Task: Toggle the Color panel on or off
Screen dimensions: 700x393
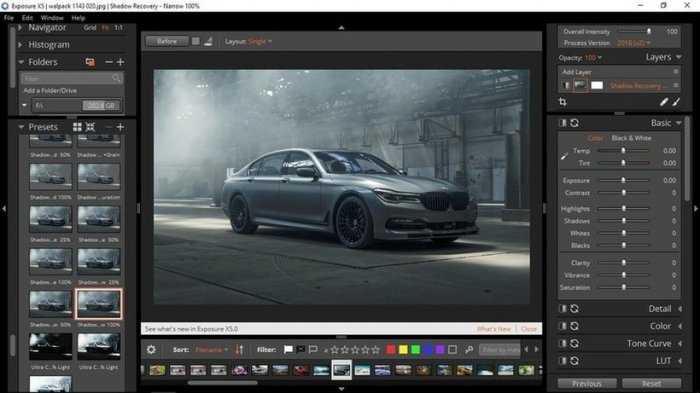Action: tap(562, 326)
